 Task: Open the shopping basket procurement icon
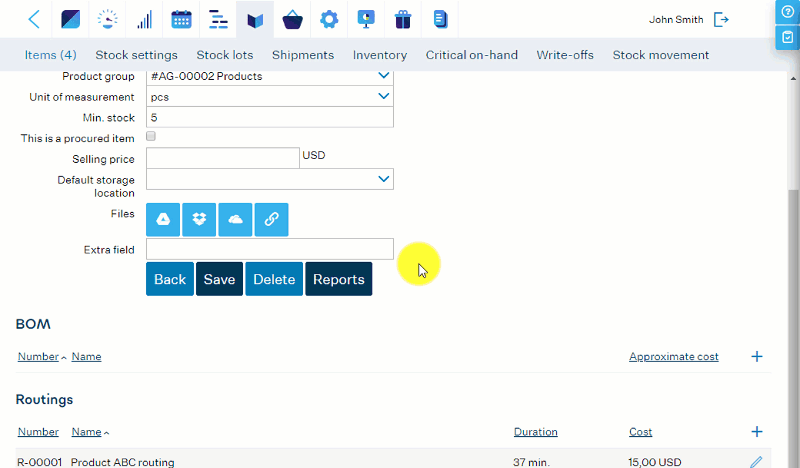click(x=292, y=20)
